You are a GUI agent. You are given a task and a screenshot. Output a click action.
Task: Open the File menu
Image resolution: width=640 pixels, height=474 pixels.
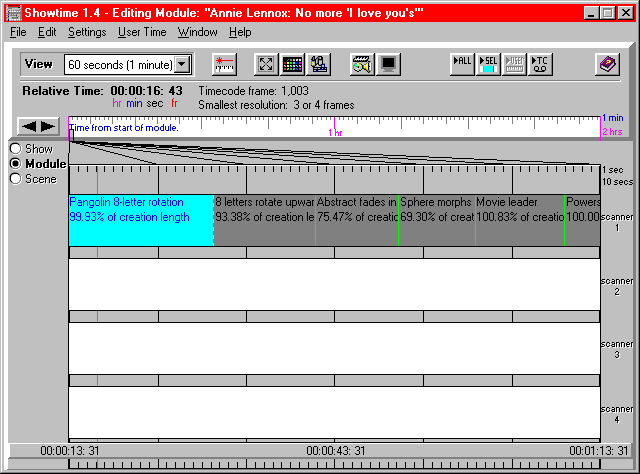(x=18, y=32)
